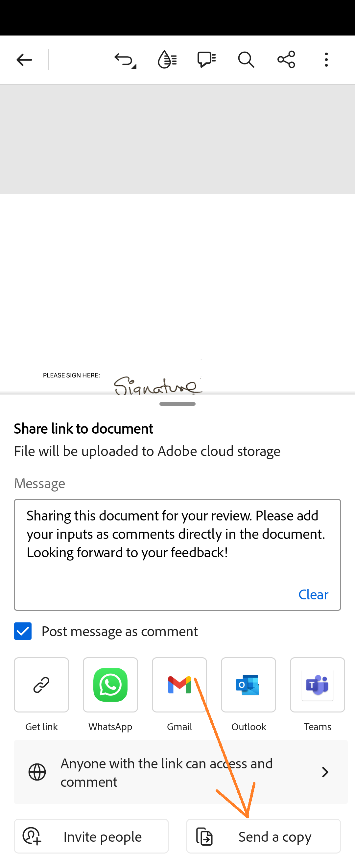Tap the back arrow icon
Viewport: 355px width, 868px height.
pos(24,60)
